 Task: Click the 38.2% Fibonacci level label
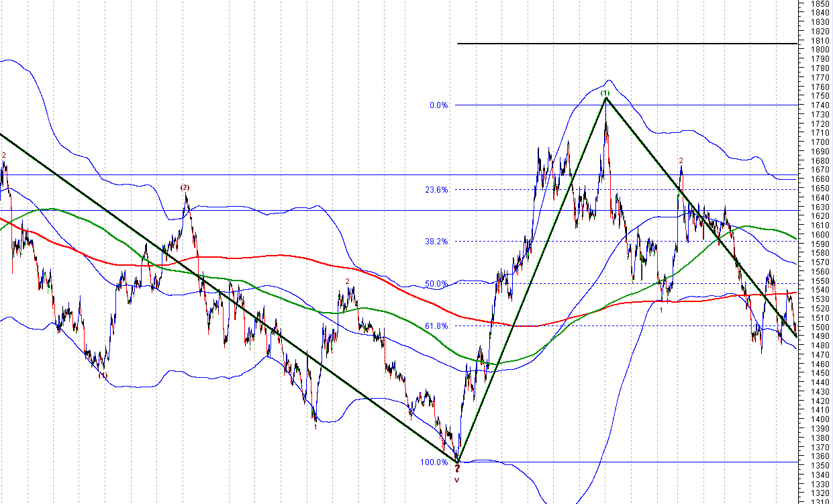point(436,242)
